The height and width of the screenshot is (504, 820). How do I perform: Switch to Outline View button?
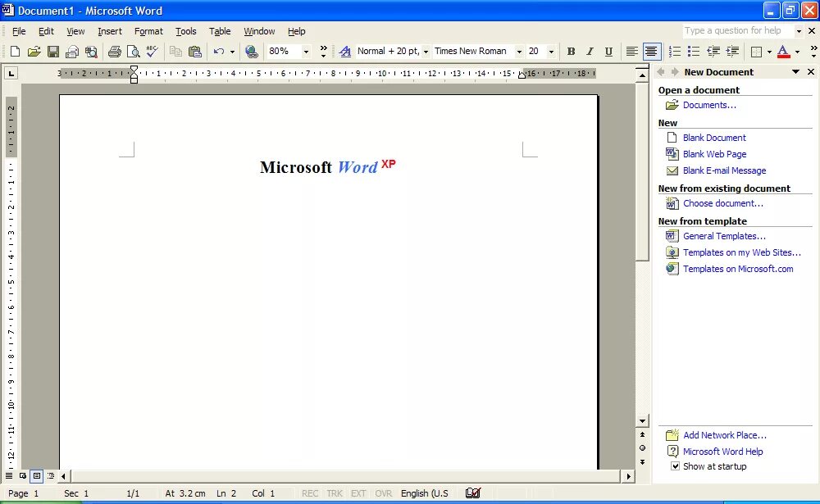[x=51, y=476]
